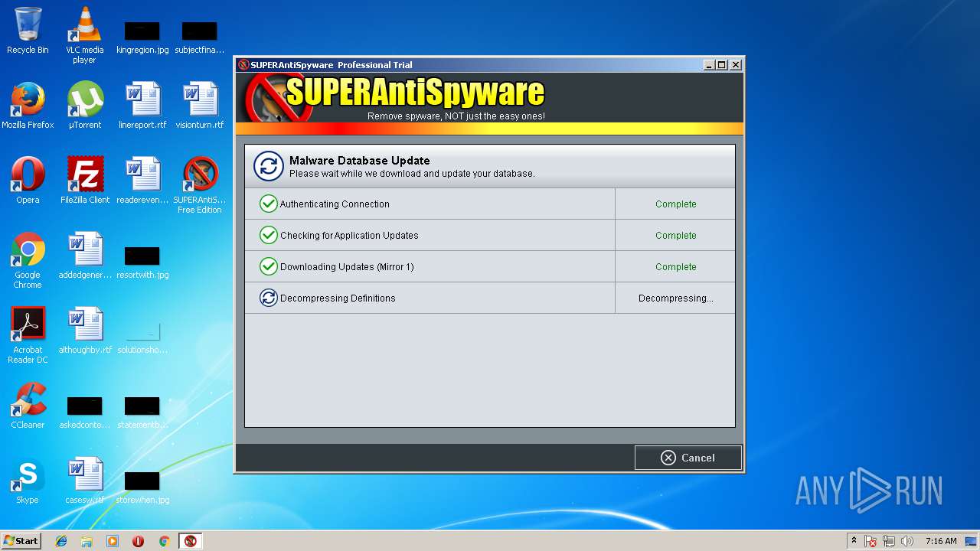Open Chrome from the taskbar
Screen dimensions: 980x551
point(164,541)
